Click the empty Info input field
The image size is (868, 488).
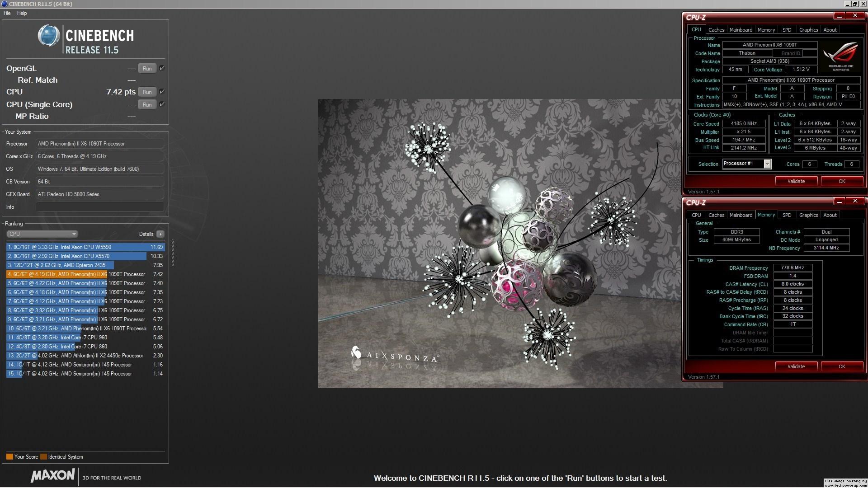[x=99, y=207]
